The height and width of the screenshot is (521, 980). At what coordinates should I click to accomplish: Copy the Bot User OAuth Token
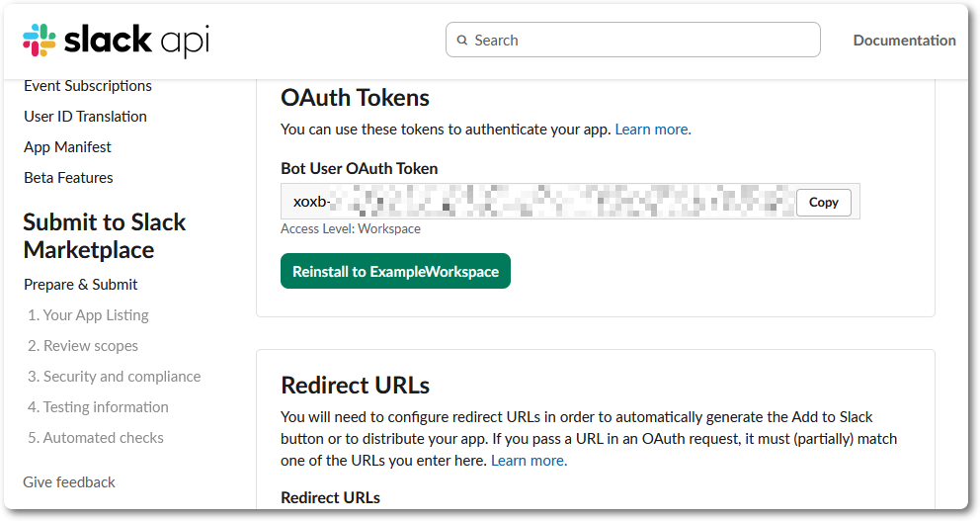[x=823, y=202]
